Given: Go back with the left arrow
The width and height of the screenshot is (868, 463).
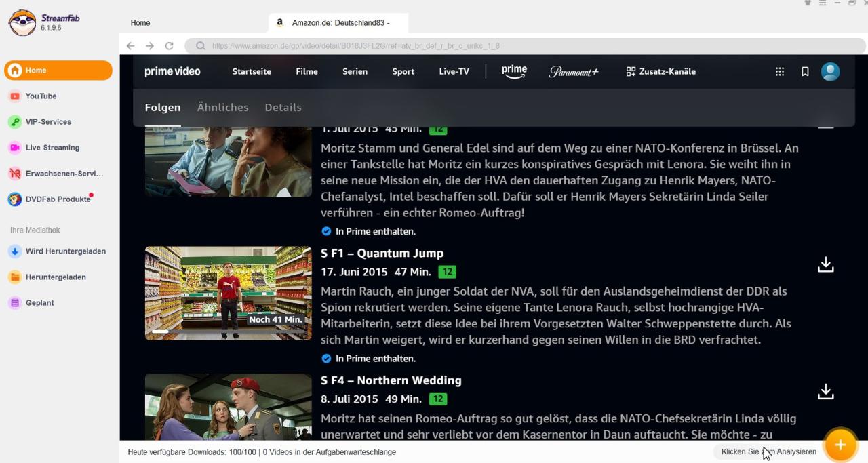Looking at the screenshot, I should [131, 46].
